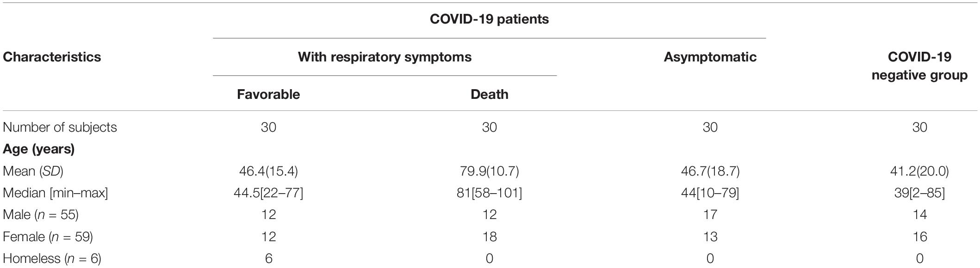980x268 pixels.
Task: Select the 41.2(20.0) negative group cell
Action: (x=919, y=171)
